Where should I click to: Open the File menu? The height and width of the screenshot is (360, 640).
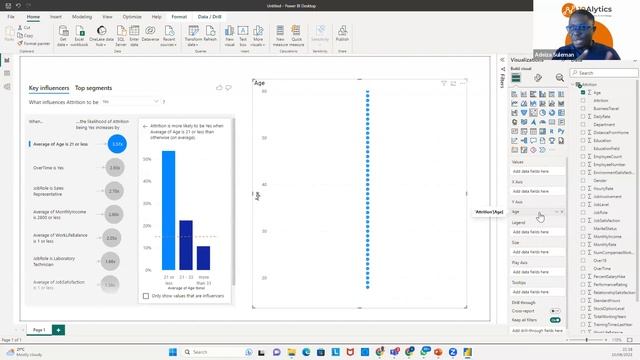tap(11, 17)
